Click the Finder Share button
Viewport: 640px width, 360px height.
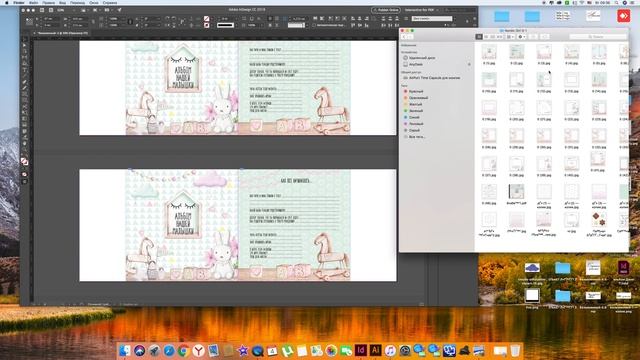[533, 37]
